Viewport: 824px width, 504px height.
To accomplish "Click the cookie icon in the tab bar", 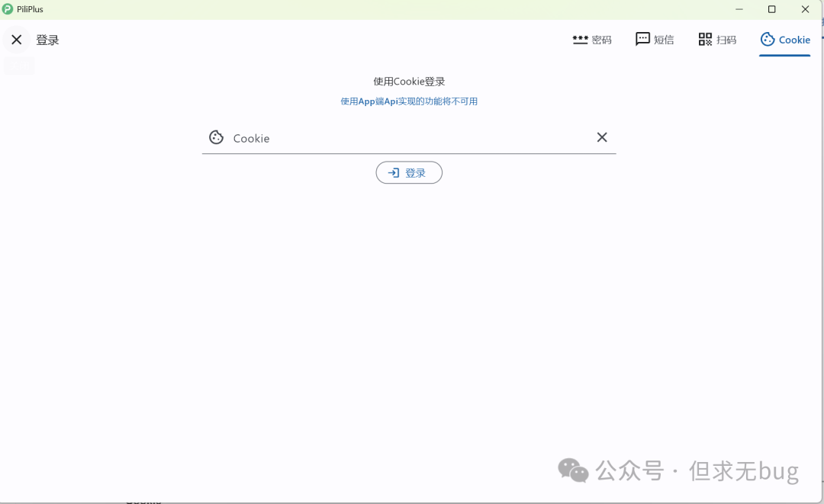I will (768, 40).
